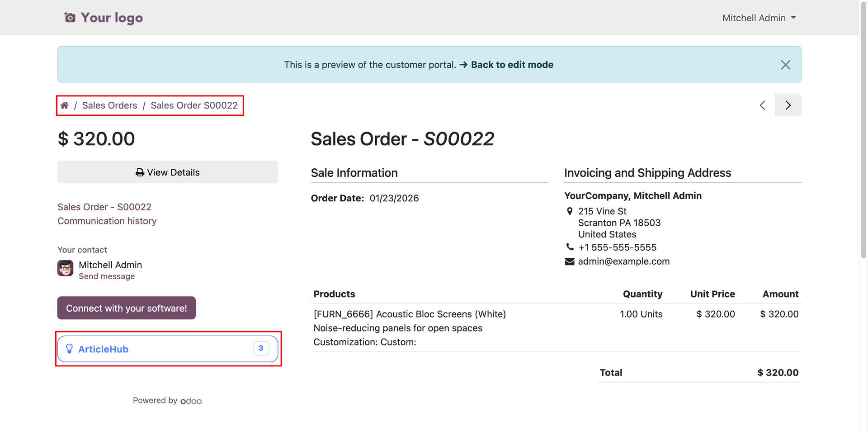Screen dimensions: 868x432
Task: Click the envelope icon beside admin@example.com
Action: [x=570, y=261]
